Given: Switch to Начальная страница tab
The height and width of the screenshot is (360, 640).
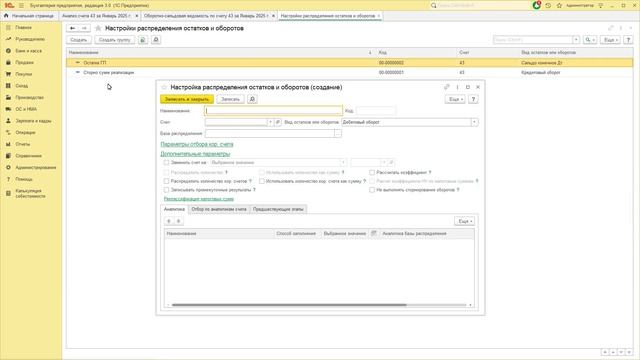Looking at the screenshot, I should (29, 16).
